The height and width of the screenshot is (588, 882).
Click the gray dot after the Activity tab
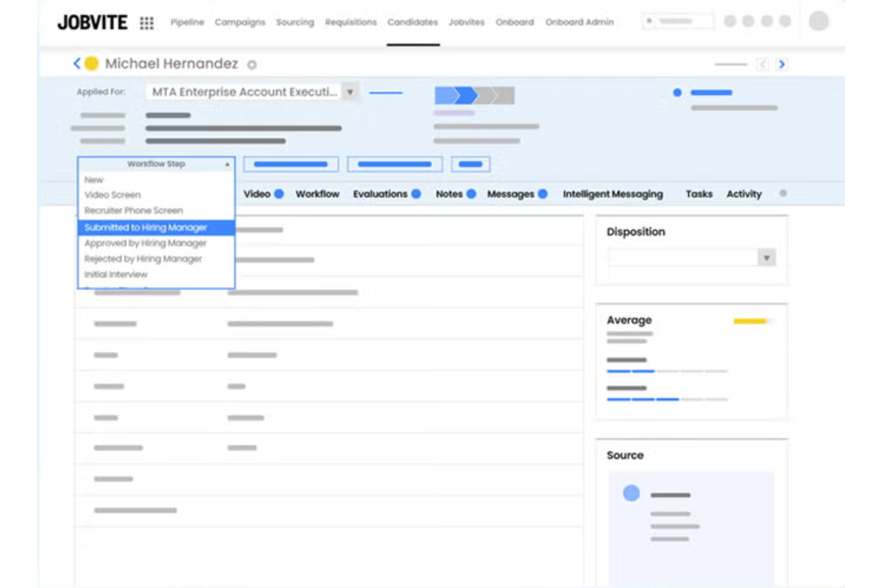click(782, 193)
